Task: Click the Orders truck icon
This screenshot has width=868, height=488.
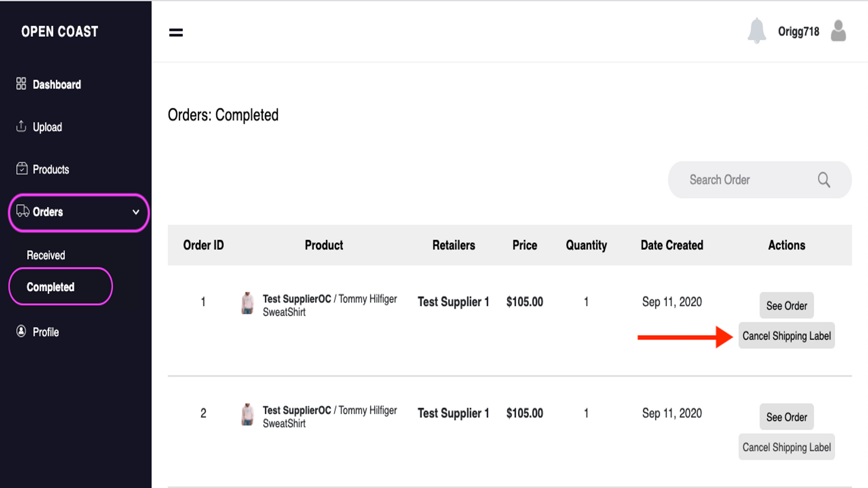Action: pos(23,211)
